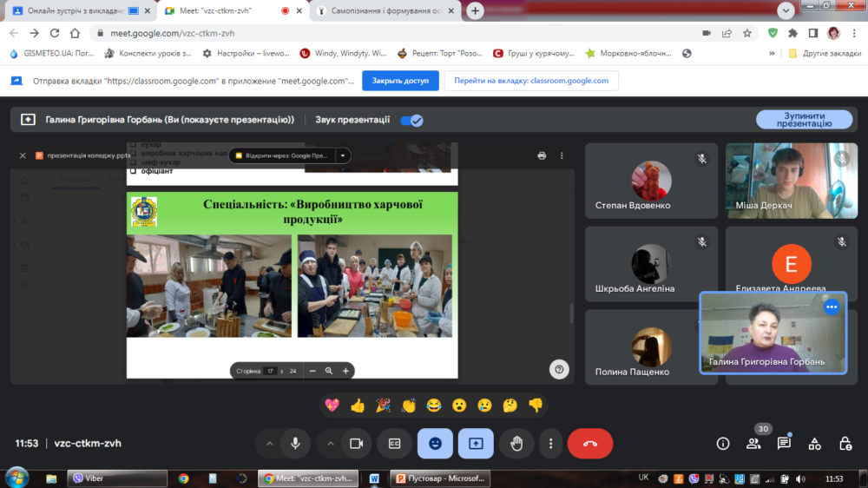The image size is (868, 488).
Task: Send the sparkling heart reaction
Action: pos(332,406)
